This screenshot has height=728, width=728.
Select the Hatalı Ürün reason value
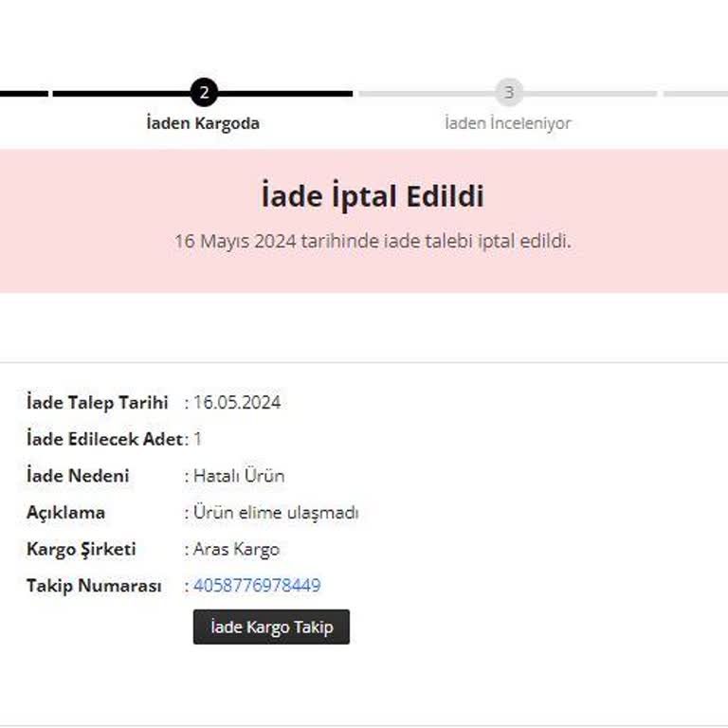(x=239, y=476)
